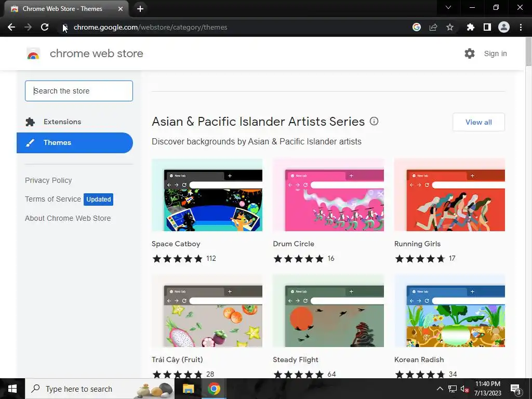Select the Chrome Web Store - Themes tab
The height and width of the screenshot is (399, 532).
66,9
